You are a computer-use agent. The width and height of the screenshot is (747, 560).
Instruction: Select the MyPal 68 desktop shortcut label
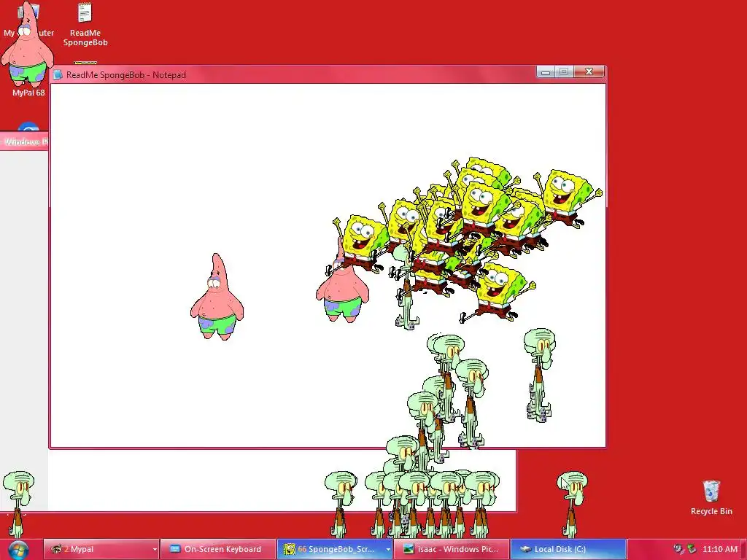(x=28, y=93)
